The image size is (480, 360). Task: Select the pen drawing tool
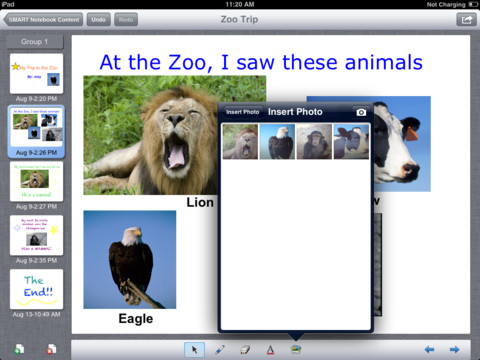220,350
